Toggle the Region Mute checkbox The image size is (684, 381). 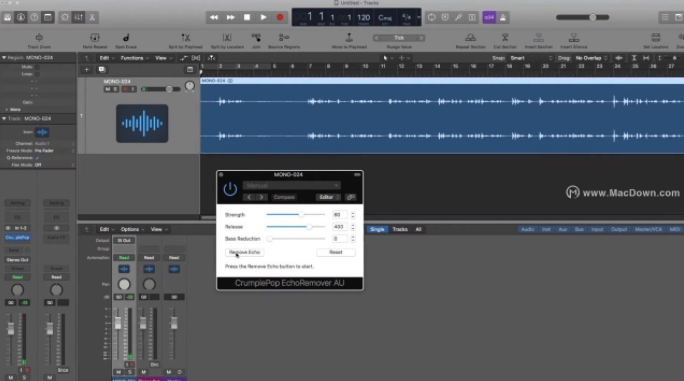pos(37,67)
